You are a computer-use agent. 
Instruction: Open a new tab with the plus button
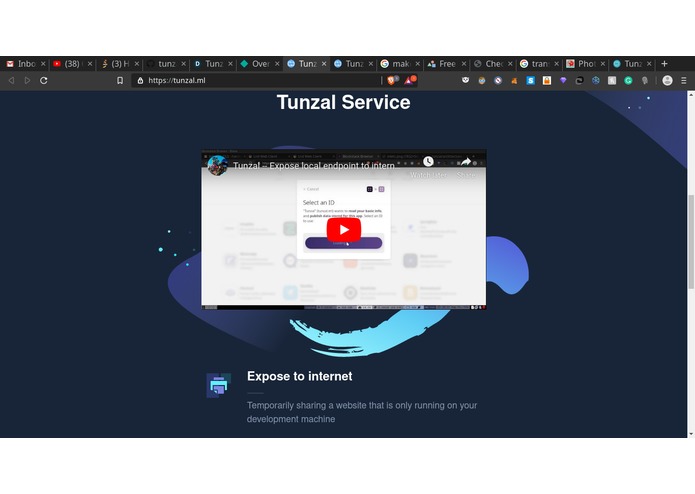click(664, 64)
